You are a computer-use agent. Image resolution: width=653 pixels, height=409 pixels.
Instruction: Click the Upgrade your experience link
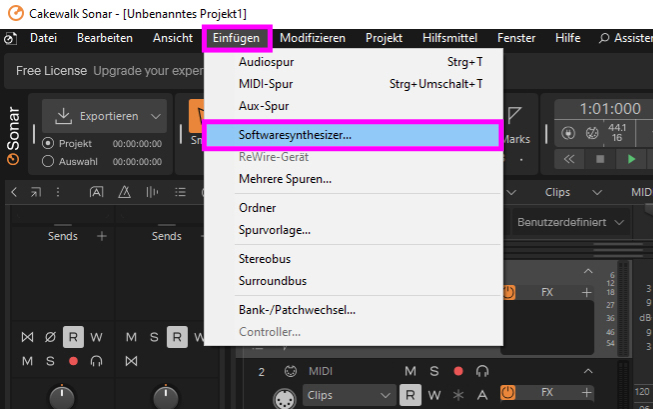148,71
